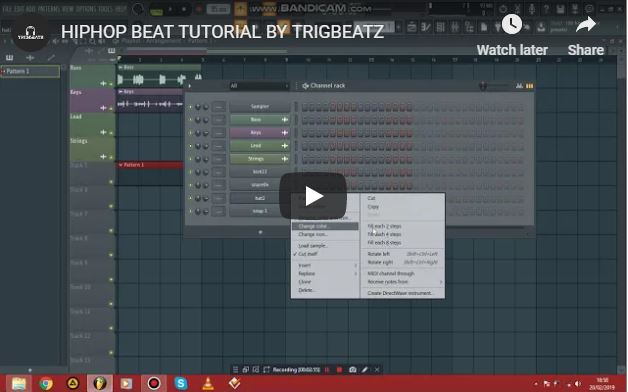The height and width of the screenshot is (392, 628).
Task: Click the Watch later clock icon
Action: point(512,25)
